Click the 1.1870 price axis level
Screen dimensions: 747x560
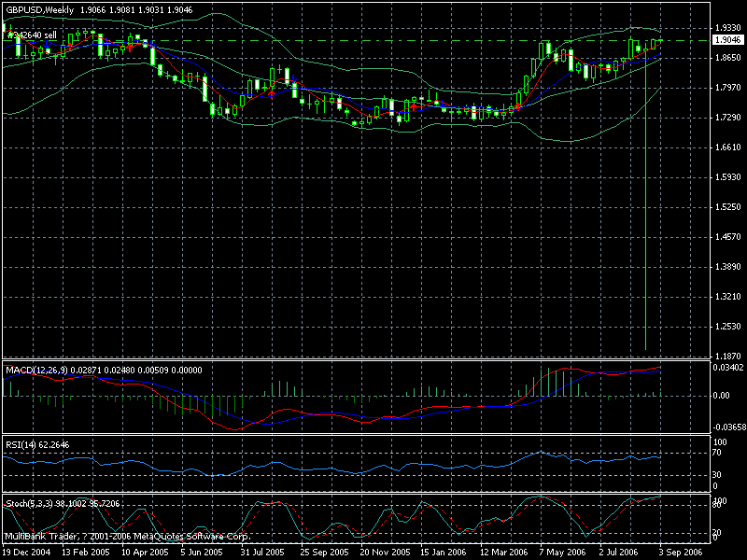click(x=726, y=357)
